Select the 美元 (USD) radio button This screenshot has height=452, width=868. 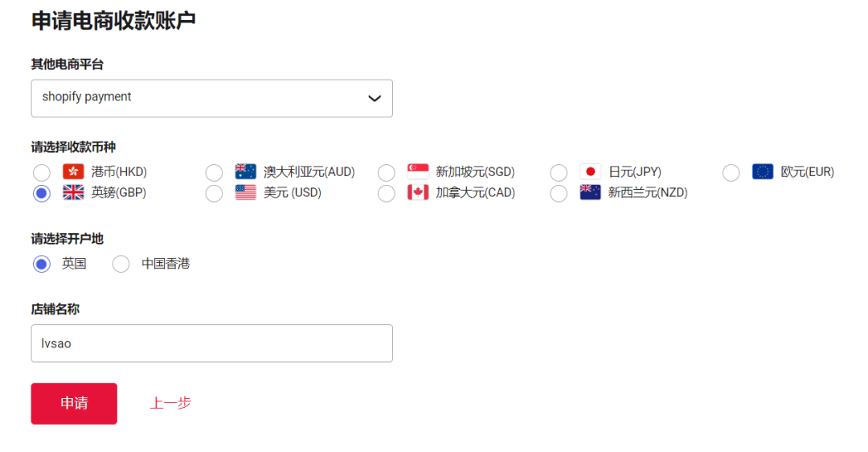pyautogui.click(x=215, y=193)
